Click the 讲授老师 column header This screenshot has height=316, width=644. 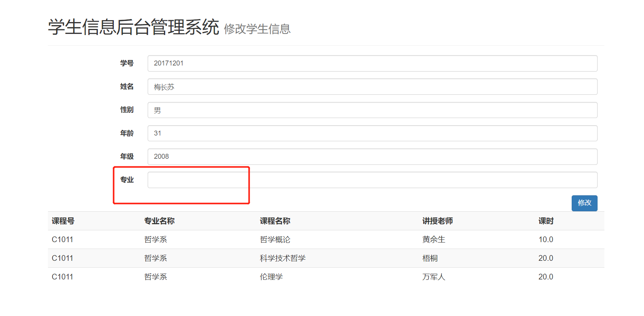[437, 221]
